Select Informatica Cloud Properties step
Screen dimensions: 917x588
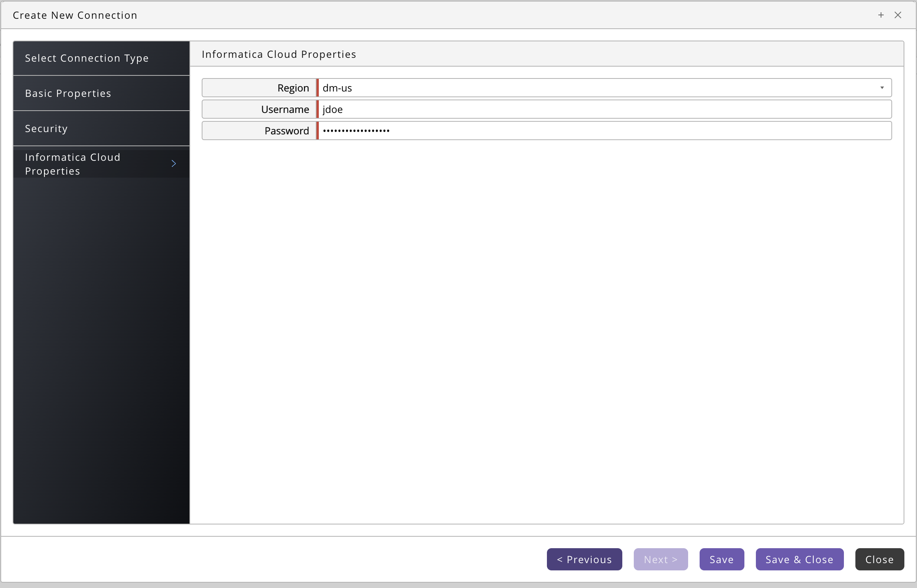coord(101,164)
